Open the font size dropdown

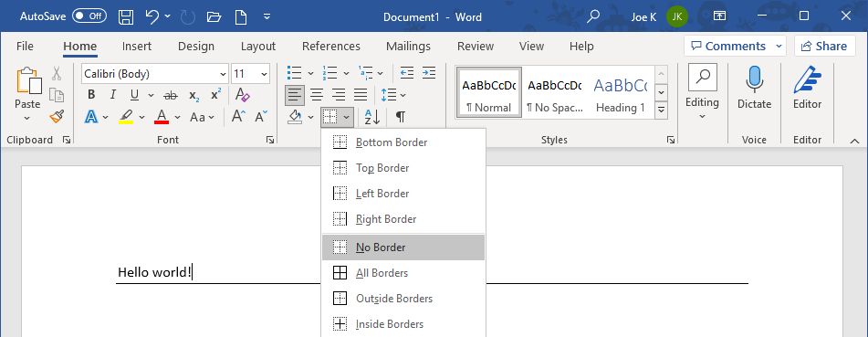(265, 74)
